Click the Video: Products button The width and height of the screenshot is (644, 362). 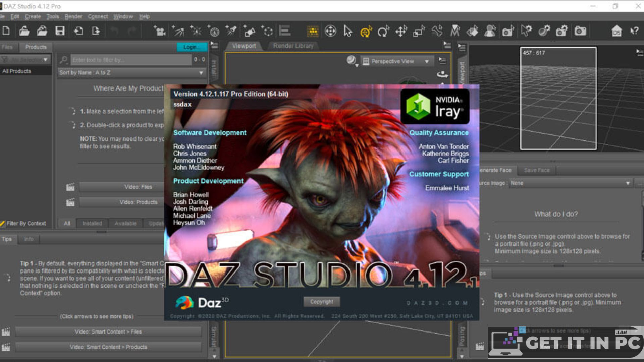(121, 202)
